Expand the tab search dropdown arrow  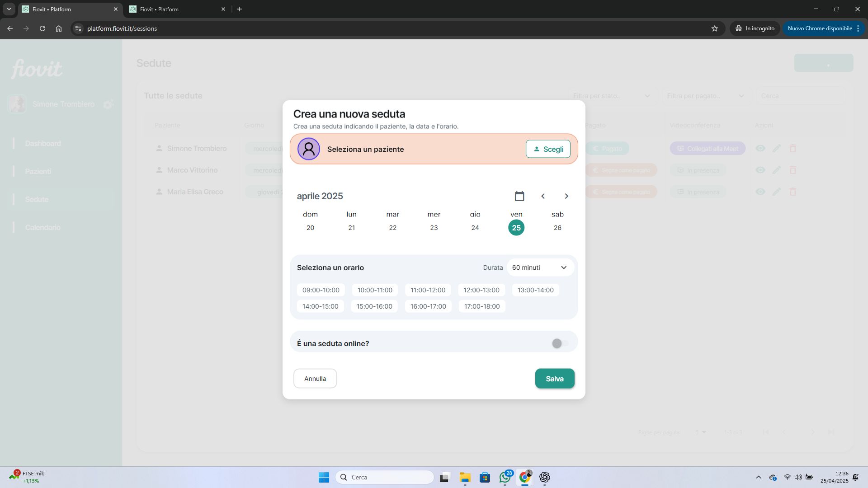click(9, 9)
